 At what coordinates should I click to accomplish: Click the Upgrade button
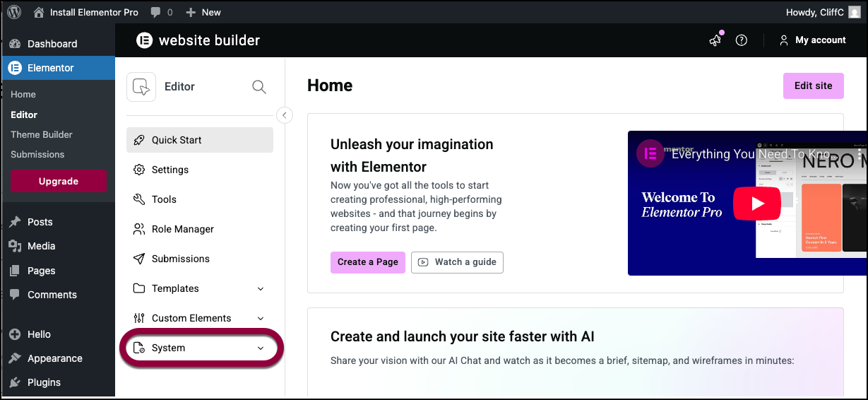coord(59,181)
